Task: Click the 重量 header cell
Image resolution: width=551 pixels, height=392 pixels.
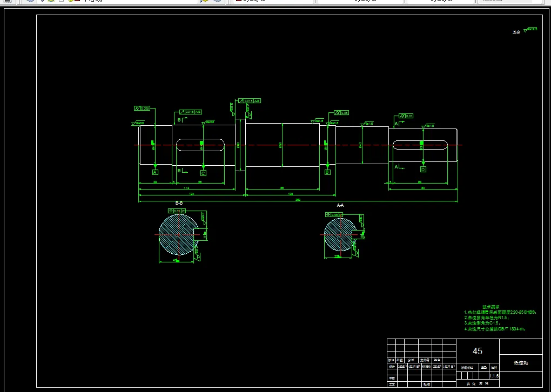Action: click(x=484, y=368)
